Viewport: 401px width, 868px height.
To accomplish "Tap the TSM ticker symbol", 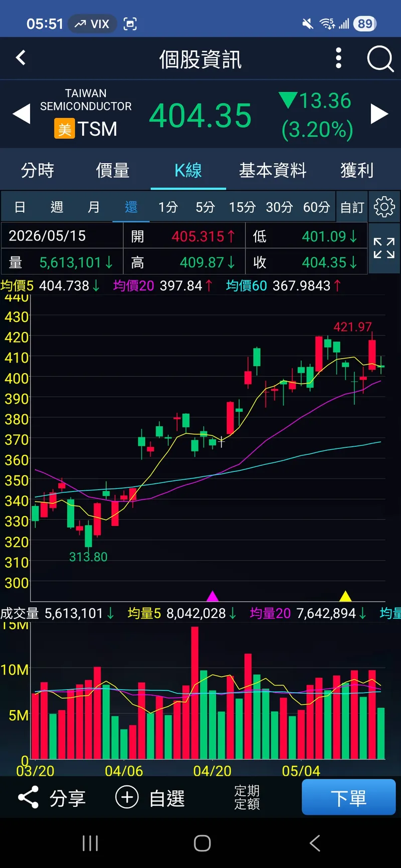I will pos(97,129).
